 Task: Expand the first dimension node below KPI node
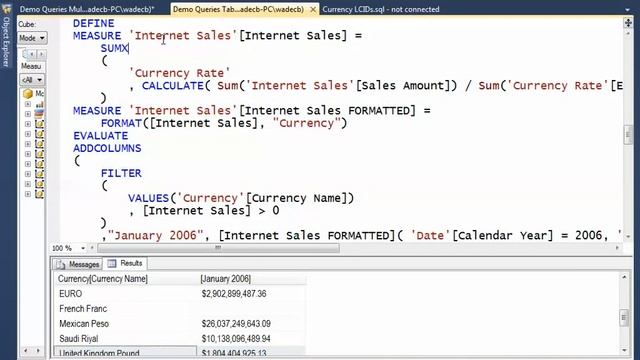(x=28, y=124)
